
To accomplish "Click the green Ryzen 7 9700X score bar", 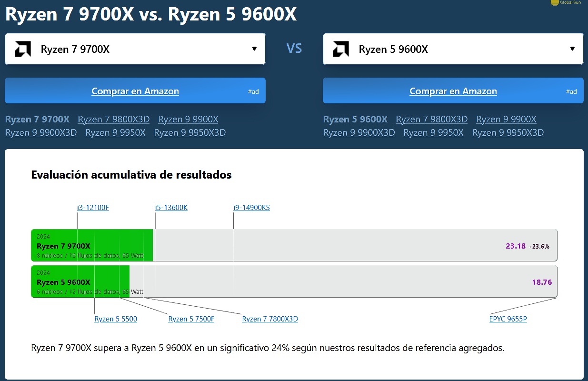I will [92, 245].
